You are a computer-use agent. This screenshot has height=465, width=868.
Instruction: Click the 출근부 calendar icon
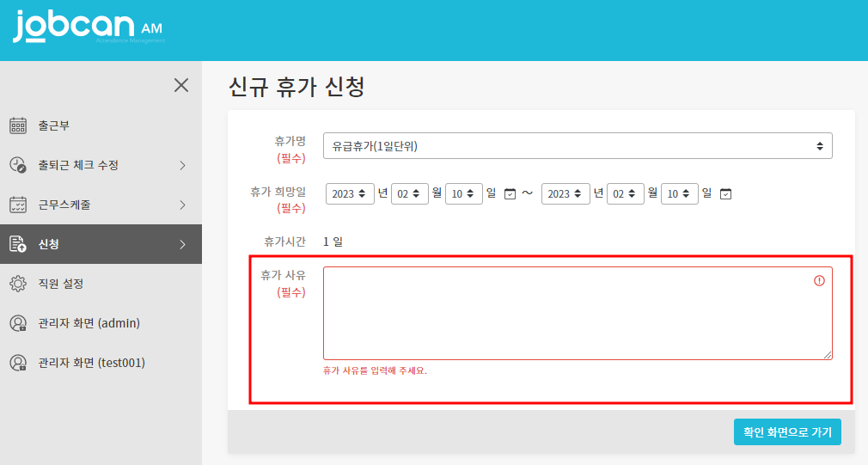pyautogui.click(x=18, y=125)
